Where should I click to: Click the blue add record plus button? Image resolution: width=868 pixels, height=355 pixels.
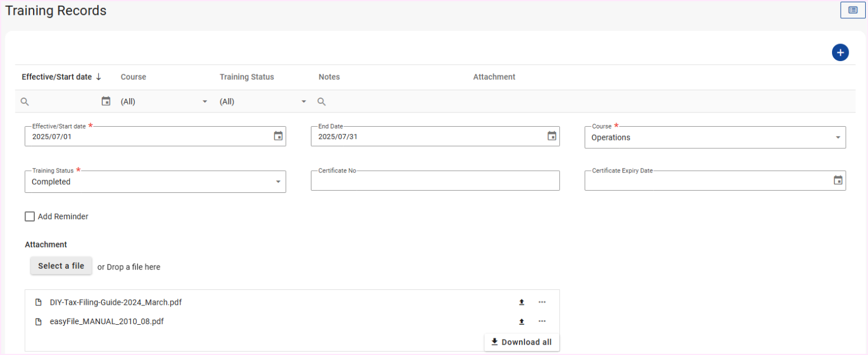840,53
